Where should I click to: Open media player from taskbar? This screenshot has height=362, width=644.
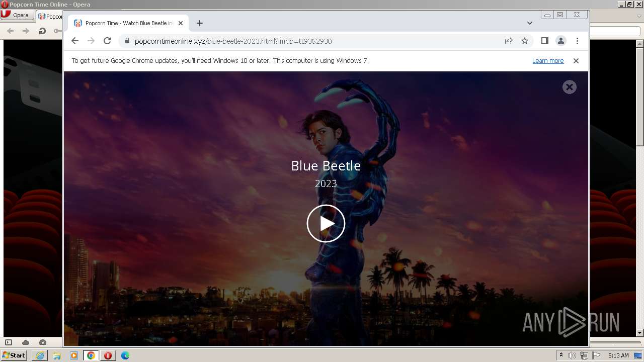click(74, 355)
